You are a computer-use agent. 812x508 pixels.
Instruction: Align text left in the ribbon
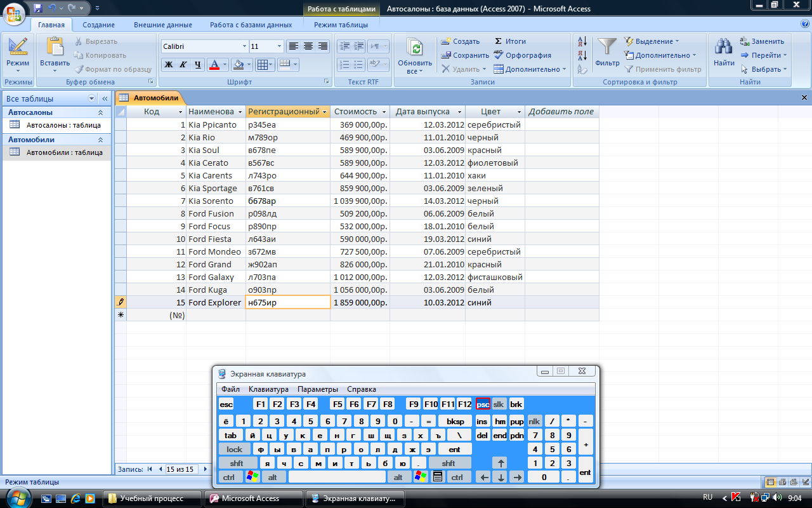[293, 46]
